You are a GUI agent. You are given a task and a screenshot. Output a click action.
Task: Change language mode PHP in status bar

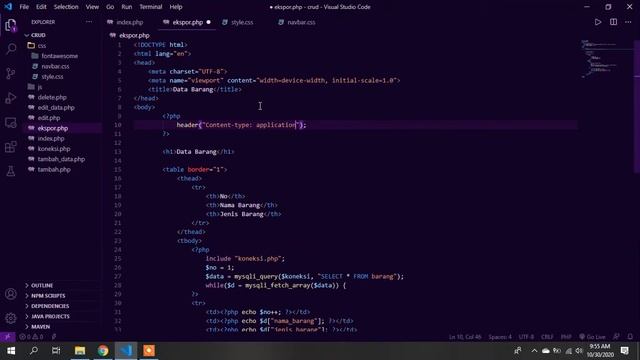pyautogui.click(x=566, y=337)
